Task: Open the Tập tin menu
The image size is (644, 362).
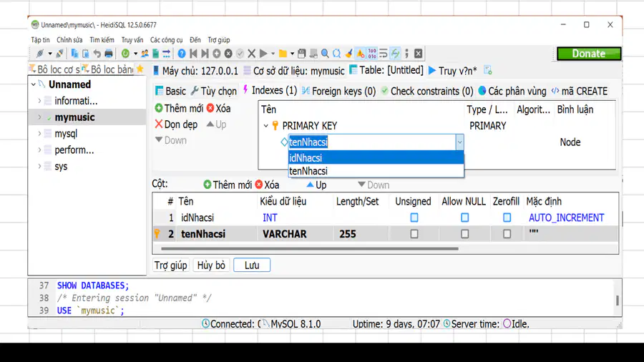Action: coord(40,40)
